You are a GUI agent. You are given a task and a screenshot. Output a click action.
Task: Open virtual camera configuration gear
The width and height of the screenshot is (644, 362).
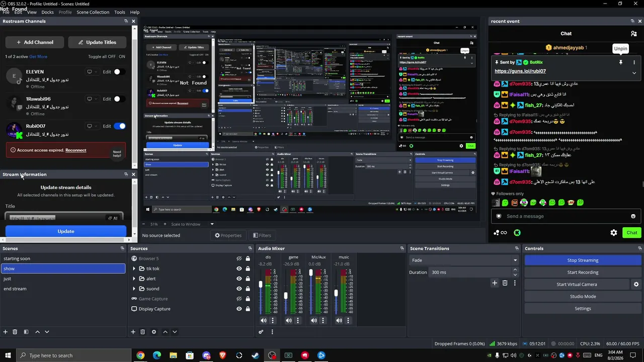(x=636, y=285)
